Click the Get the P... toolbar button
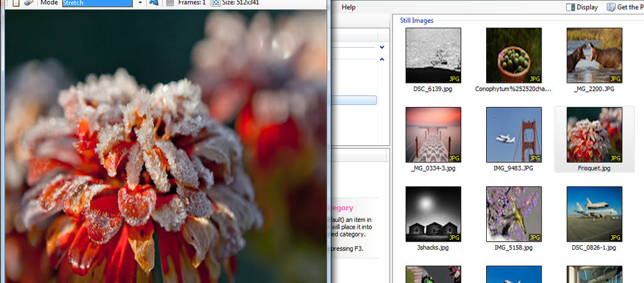Screen dimensions: 644x283 click(625, 8)
